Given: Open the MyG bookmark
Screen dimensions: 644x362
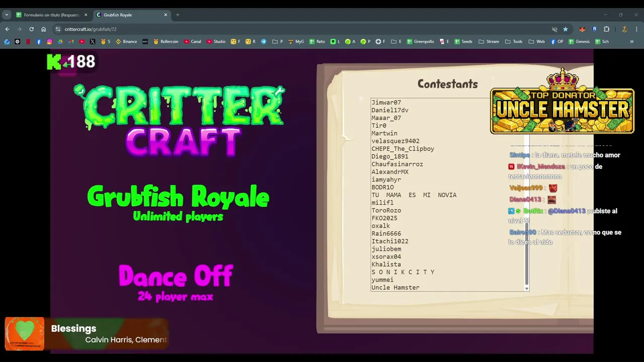Looking at the screenshot, I should [x=296, y=42].
